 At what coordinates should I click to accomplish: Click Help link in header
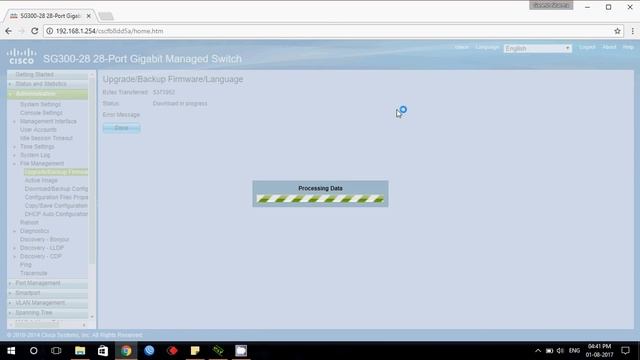(x=628, y=47)
